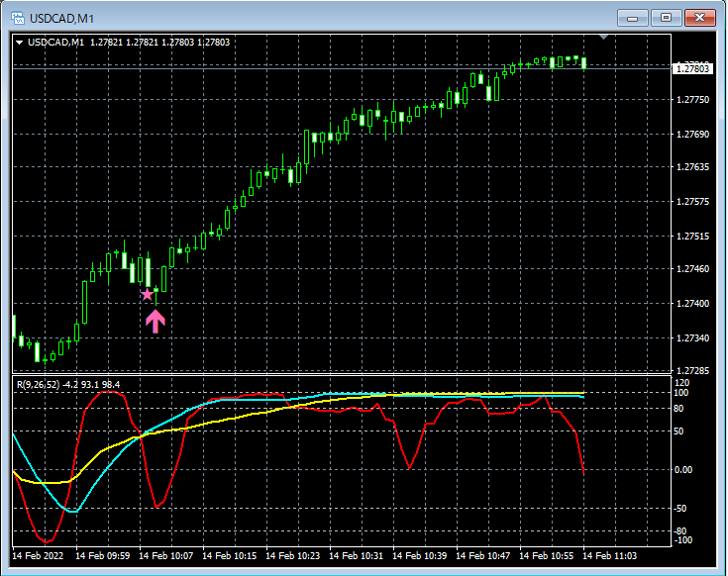Click the 14 Feb 10:23 time label
Image resolution: width=728 pixels, height=576 pixels.
coord(292,555)
